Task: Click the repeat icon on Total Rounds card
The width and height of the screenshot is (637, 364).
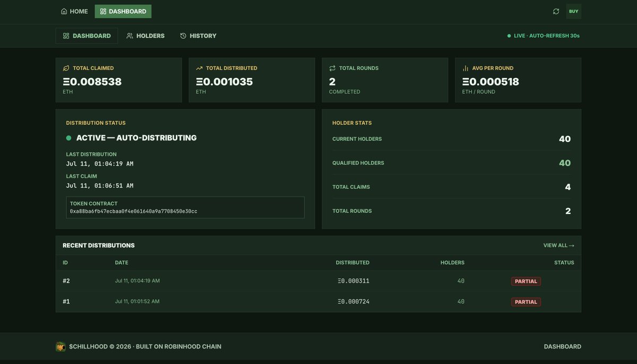Action: point(332,68)
